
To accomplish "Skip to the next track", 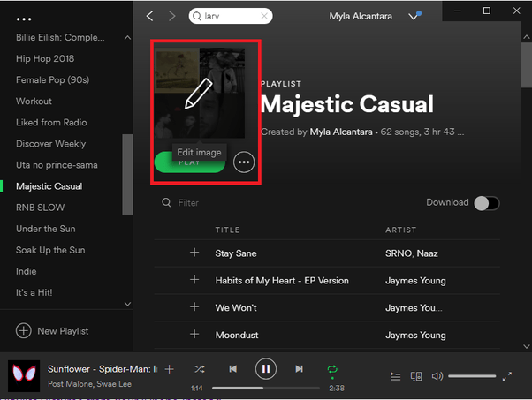I will pyautogui.click(x=299, y=368).
